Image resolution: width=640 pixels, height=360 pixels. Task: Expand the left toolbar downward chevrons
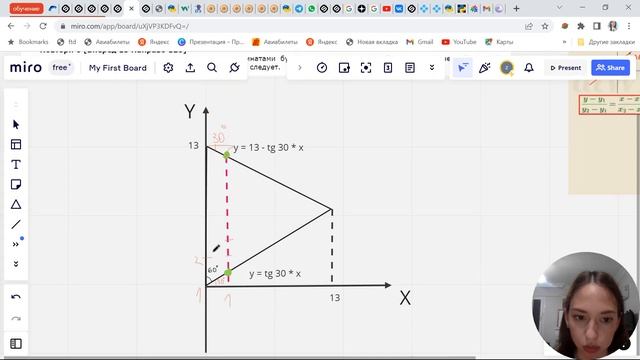point(16,264)
